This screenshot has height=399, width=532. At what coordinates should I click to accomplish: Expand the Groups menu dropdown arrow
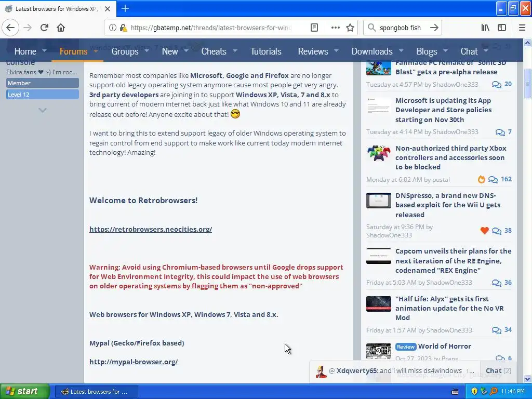tap(147, 51)
